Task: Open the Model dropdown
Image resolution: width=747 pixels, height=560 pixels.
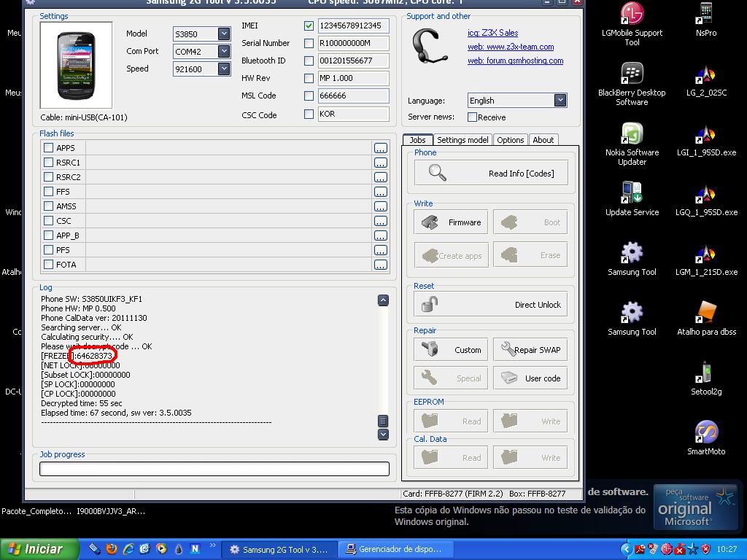Action: coord(224,34)
